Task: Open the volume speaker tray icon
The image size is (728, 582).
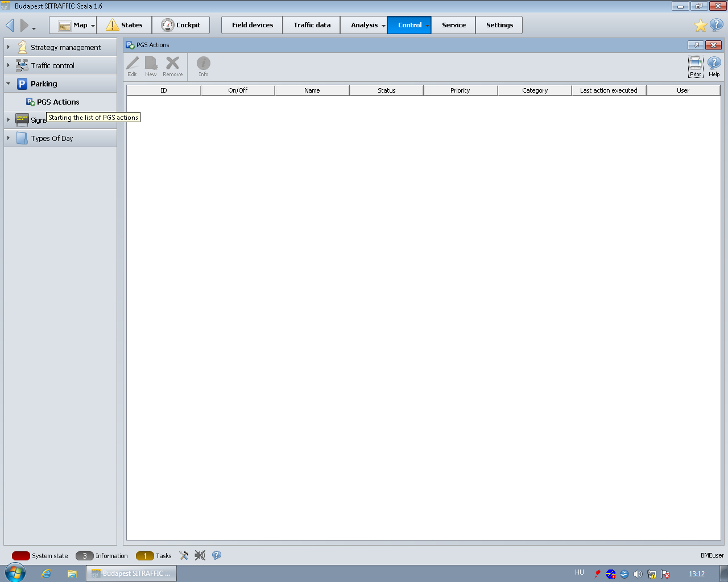Action: [x=638, y=574]
